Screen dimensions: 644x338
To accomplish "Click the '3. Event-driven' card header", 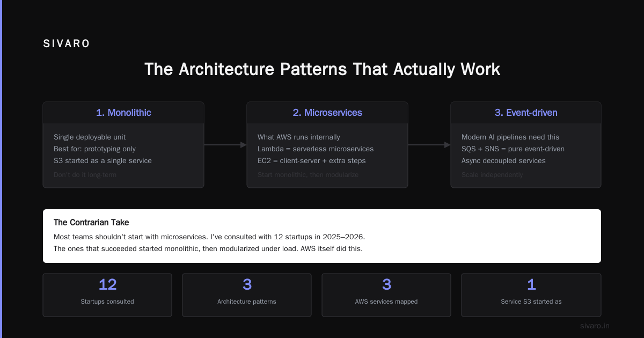I will coord(526,113).
